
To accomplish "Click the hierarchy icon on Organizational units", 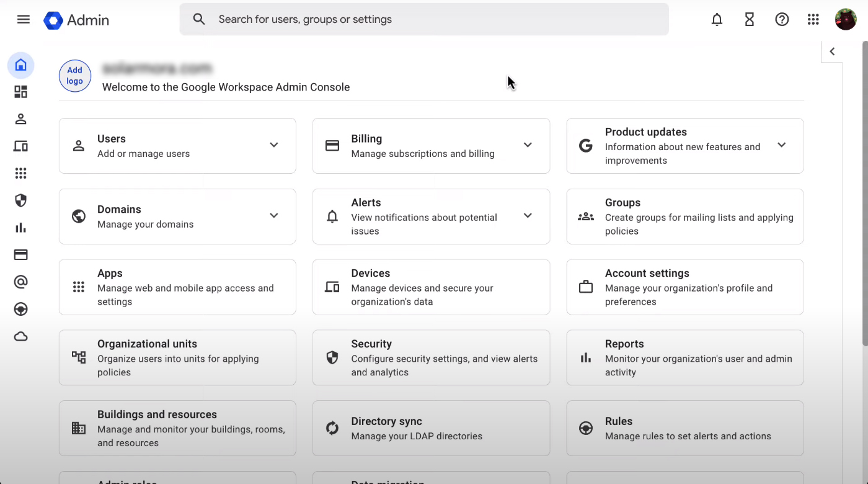I will tap(79, 357).
